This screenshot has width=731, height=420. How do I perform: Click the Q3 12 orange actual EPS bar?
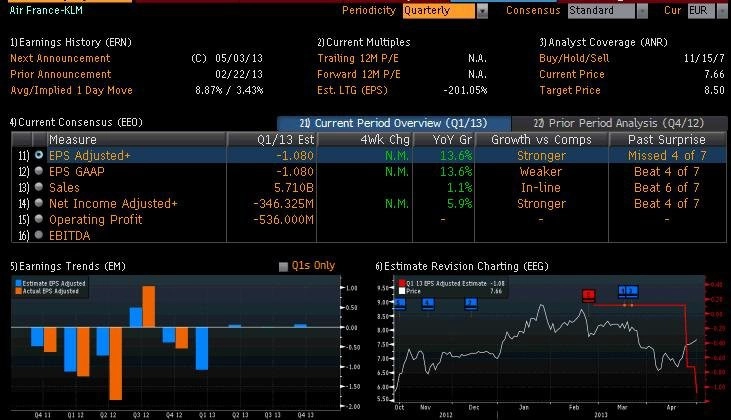coord(149,307)
